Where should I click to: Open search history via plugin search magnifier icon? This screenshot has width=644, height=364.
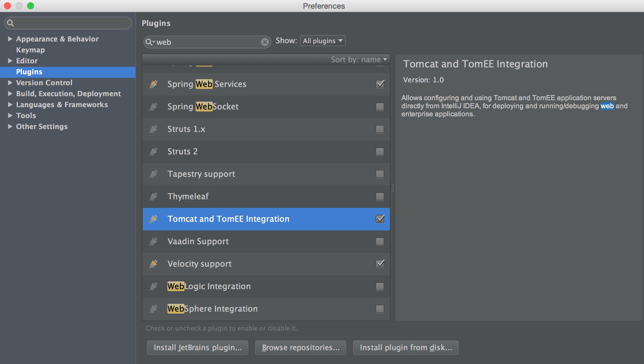150,42
